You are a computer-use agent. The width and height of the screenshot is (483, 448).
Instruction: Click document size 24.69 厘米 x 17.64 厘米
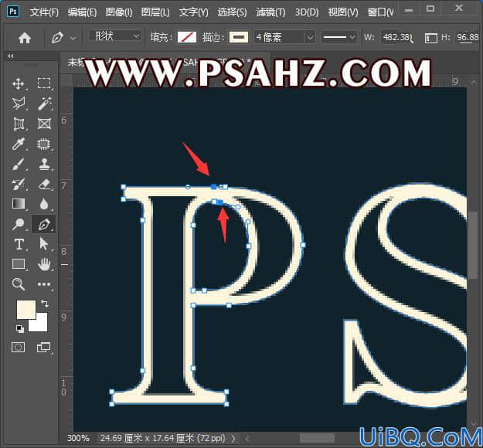click(162, 438)
